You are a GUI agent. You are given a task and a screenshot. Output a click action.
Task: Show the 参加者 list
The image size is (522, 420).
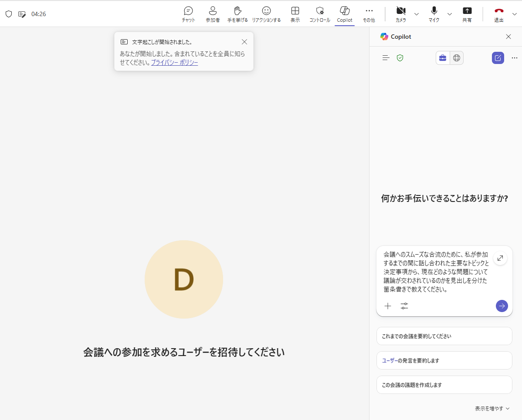click(213, 14)
